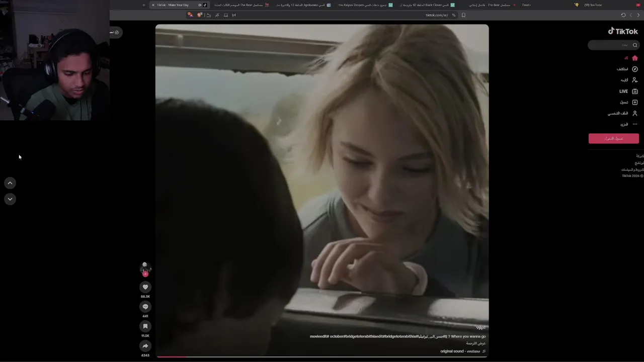This screenshot has width=644, height=362.
Task: Open Explore compass icon in sidebar
Action: 635,69
